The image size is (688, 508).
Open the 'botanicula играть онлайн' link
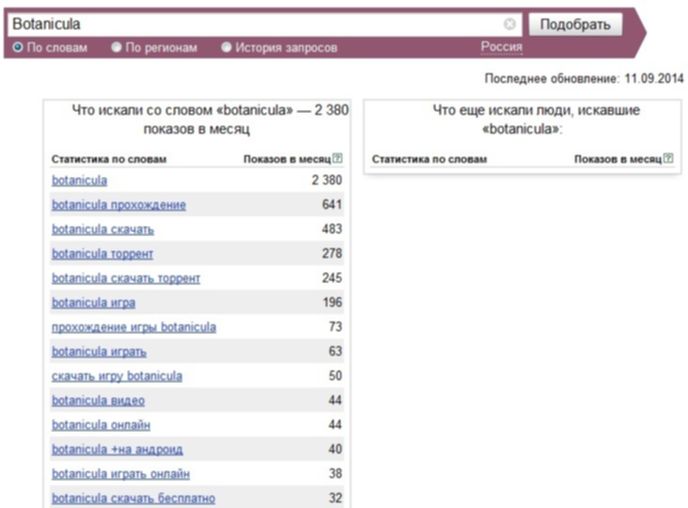(120, 473)
